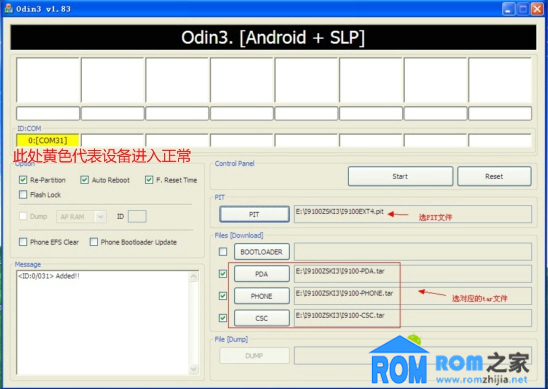
Task: Click the Reset button
Action: pos(494,177)
